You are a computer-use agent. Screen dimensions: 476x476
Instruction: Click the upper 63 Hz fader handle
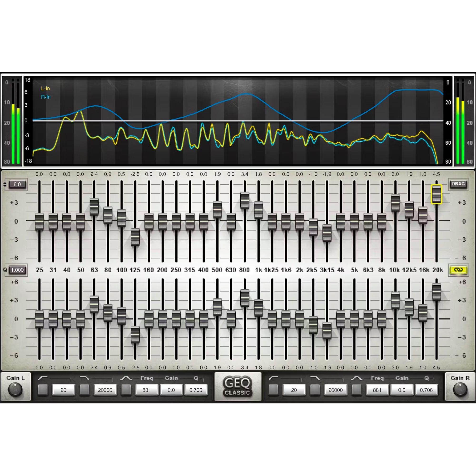94,207
